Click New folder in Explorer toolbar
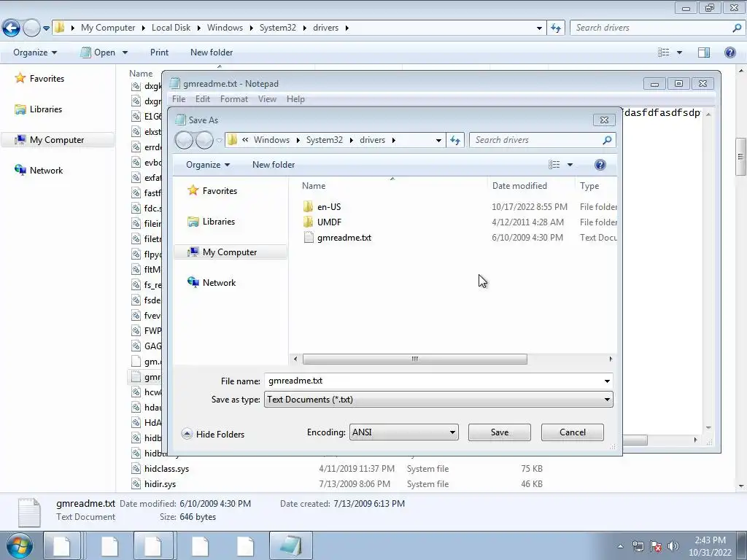This screenshot has height=560, width=747. 212,52
